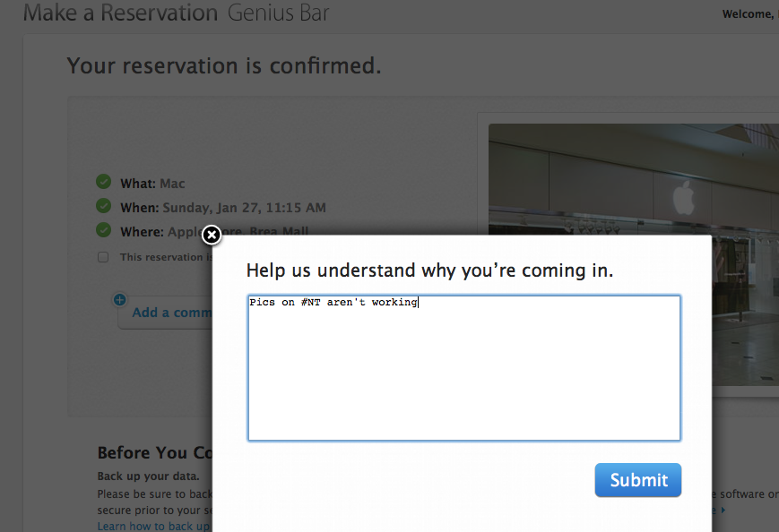Focus the reason for visit text area

point(464,368)
